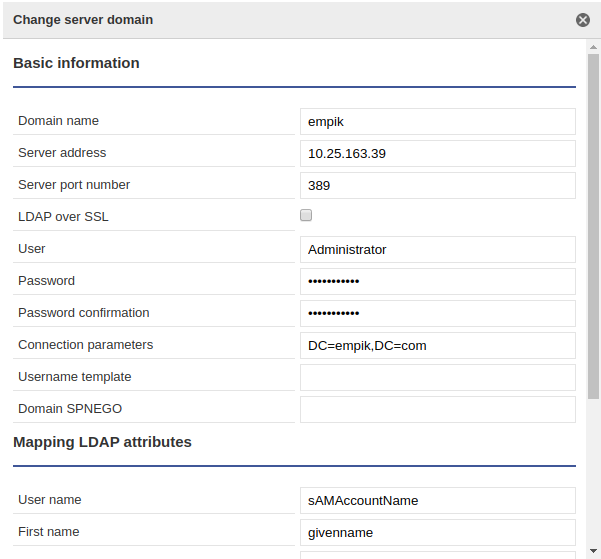Focus the Domain name field containing empik
The width and height of the screenshot is (601, 559).
click(x=438, y=122)
